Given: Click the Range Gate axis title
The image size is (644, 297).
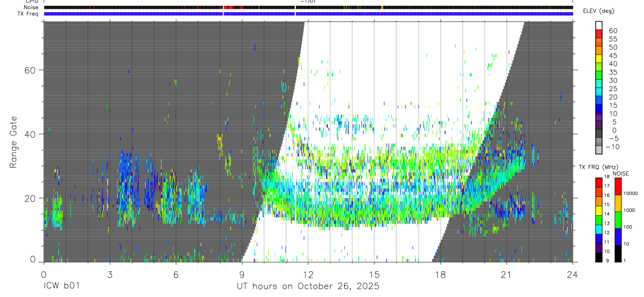Looking at the screenshot, I should click(14, 141).
